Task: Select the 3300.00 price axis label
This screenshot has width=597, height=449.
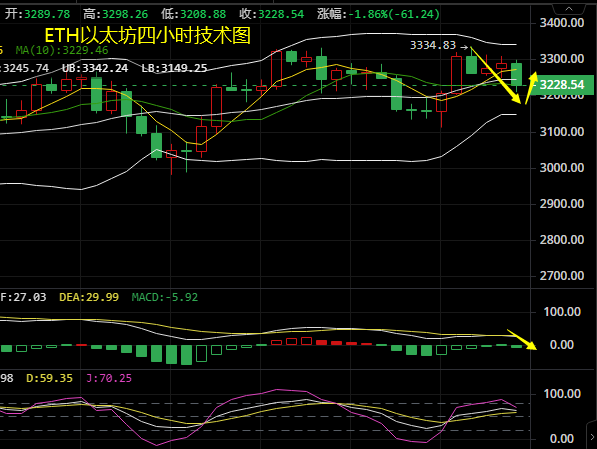Action: 562,59
